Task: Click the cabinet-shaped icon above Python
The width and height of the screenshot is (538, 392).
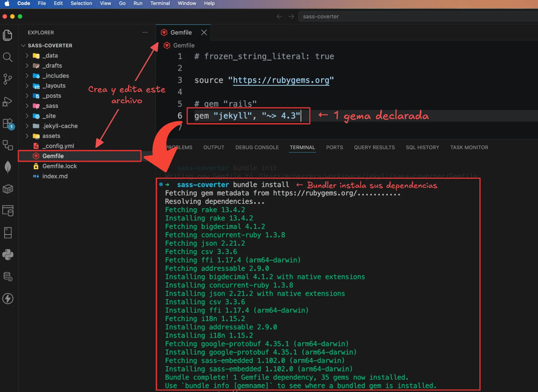Action: 8,233
